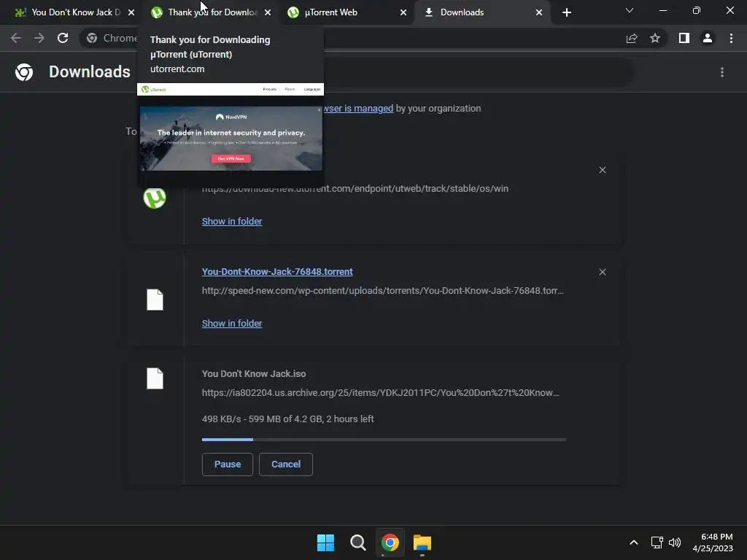Open the 'browser is managed' link
The width and height of the screenshot is (747, 560).
point(359,109)
